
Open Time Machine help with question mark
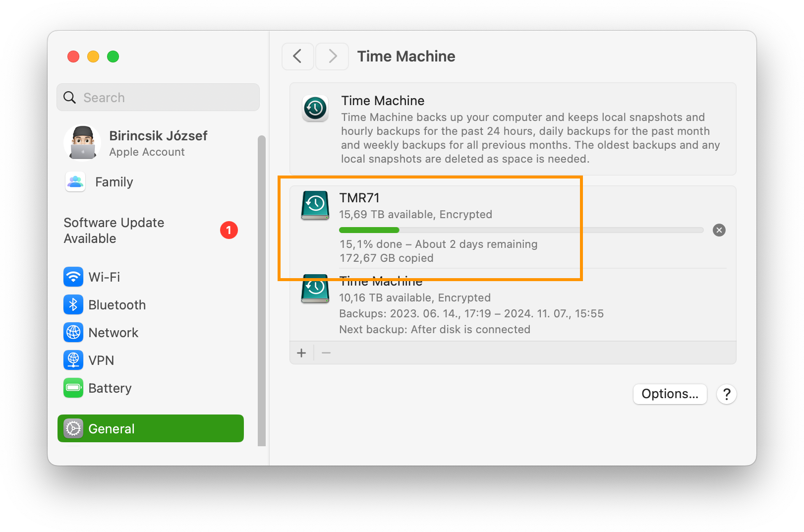pyautogui.click(x=727, y=394)
